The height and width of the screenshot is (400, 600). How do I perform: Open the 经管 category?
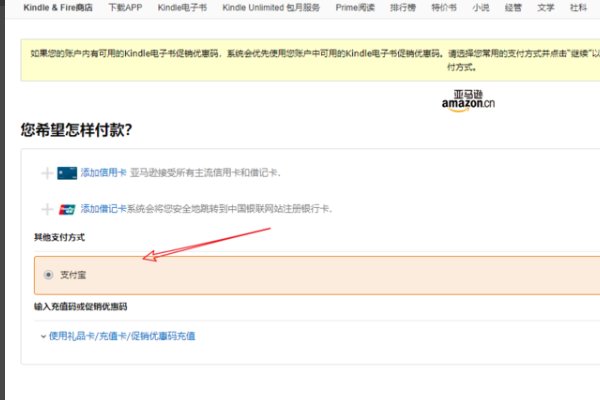pyautogui.click(x=513, y=7)
